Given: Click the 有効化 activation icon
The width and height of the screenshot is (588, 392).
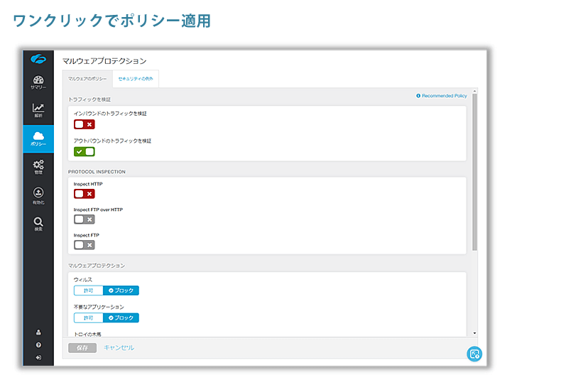Looking at the screenshot, I should tap(38, 195).
